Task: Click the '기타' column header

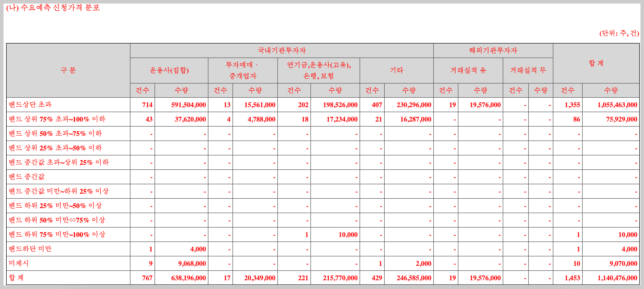Action: [x=396, y=70]
